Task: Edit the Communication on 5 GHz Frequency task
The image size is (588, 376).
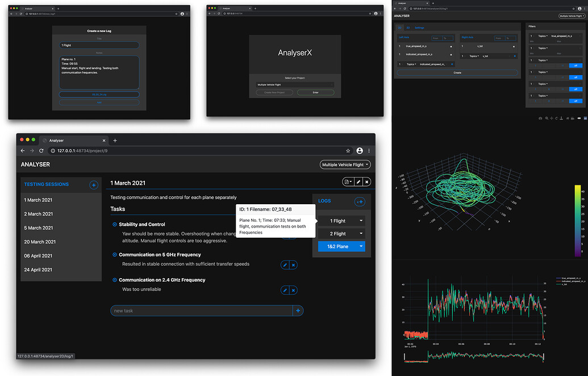Action: 285,265
